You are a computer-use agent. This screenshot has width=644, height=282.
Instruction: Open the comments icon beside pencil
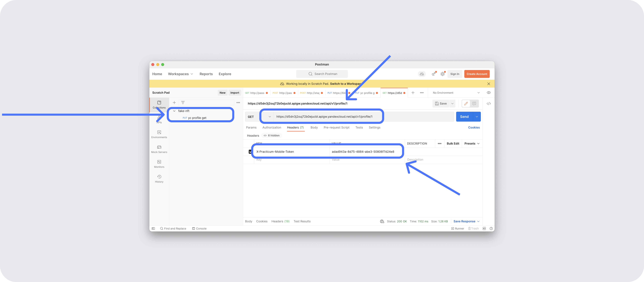474,104
